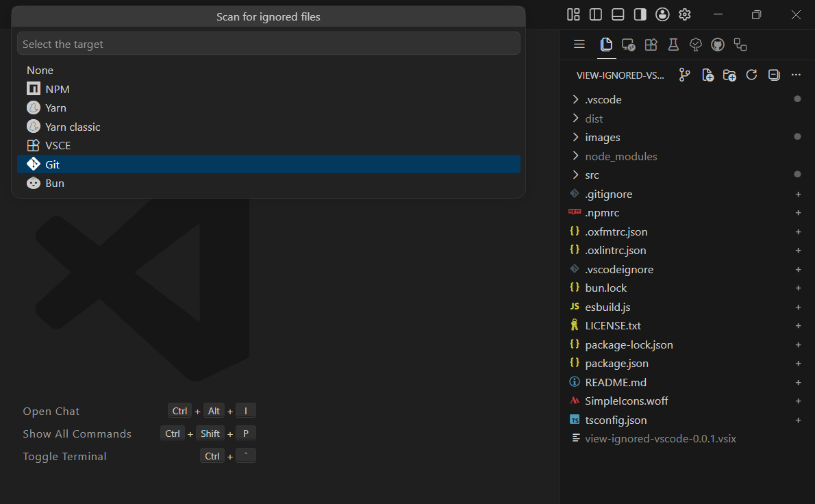815x504 pixels.
Task: Click the plus badge beside README.md
Action: tap(798, 382)
